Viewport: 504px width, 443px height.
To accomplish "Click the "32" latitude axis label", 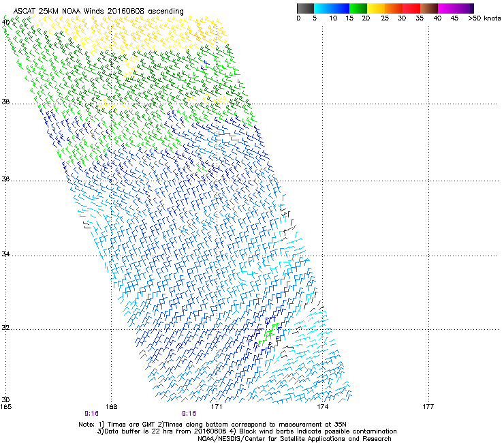I will 5,328.
